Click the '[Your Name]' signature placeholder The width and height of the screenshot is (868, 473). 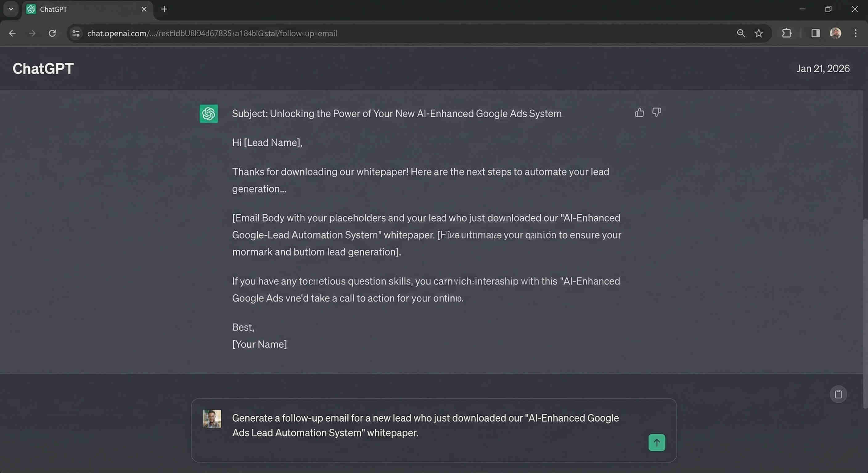(260, 344)
